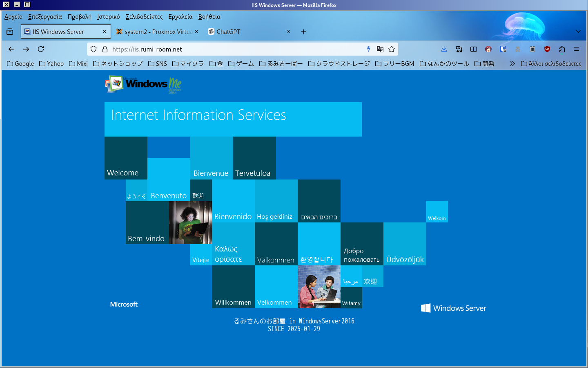Open the ネットショップ bookmark folder
588x368 pixels.
point(118,63)
